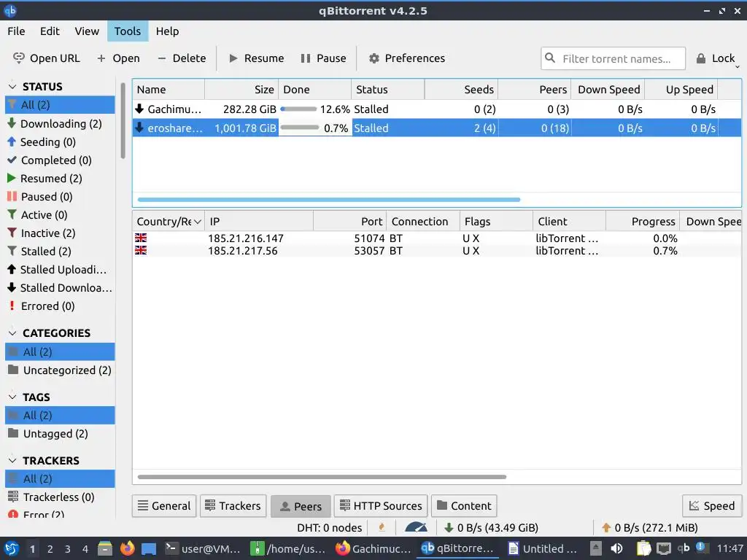This screenshot has height=560, width=747.
Task: Filter by Active (0) status
Action: pyautogui.click(x=60, y=215)
